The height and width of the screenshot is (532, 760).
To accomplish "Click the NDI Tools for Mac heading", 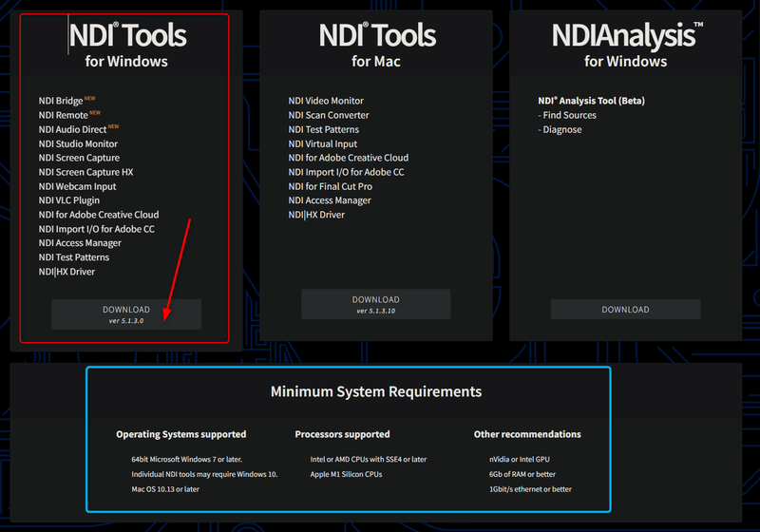I will [376, 45].
